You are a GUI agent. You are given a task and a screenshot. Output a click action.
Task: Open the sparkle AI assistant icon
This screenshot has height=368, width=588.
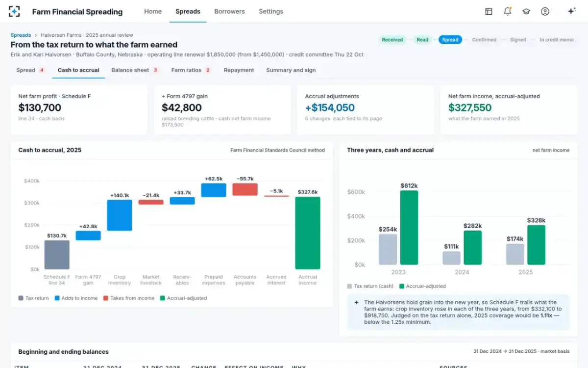(x=571, y=11)
